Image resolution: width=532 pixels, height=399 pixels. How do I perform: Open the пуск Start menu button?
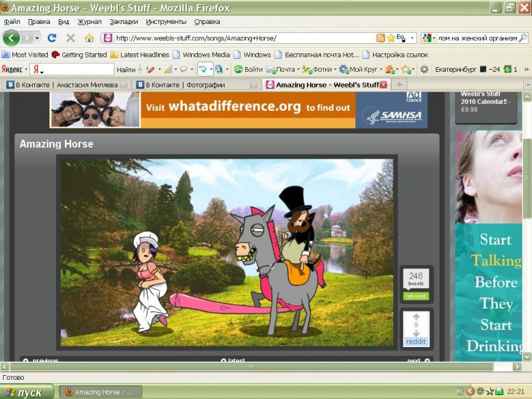coord(27,392)
